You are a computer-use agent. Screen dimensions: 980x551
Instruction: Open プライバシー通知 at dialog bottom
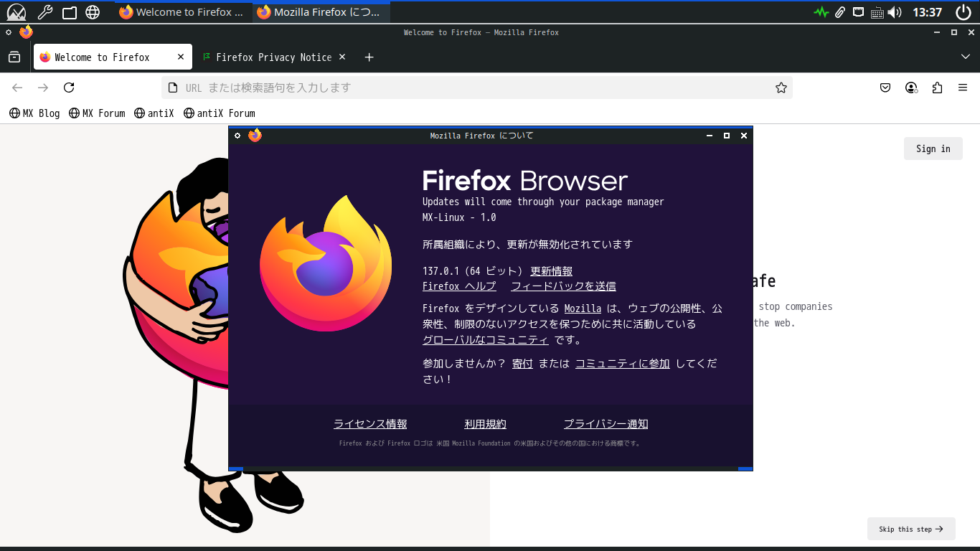pos(606,424)
